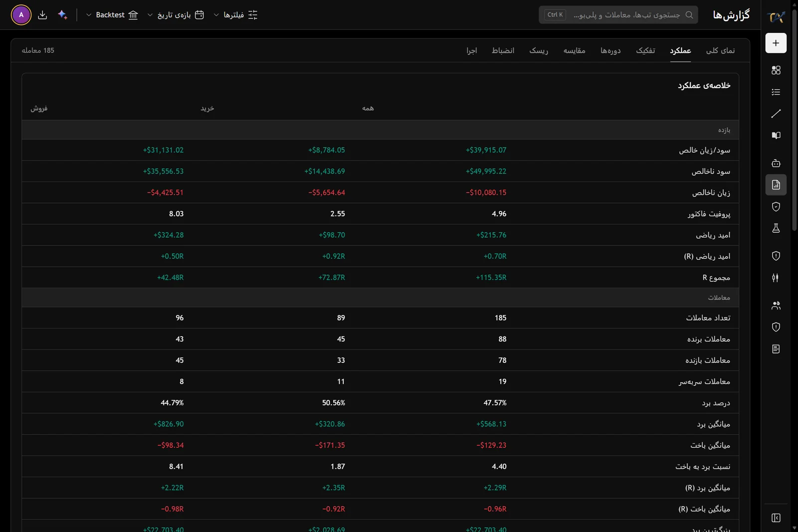Click the معاملات سربه‌سر row label
Viewport: 798px width, 532px height.
[704, 382]
